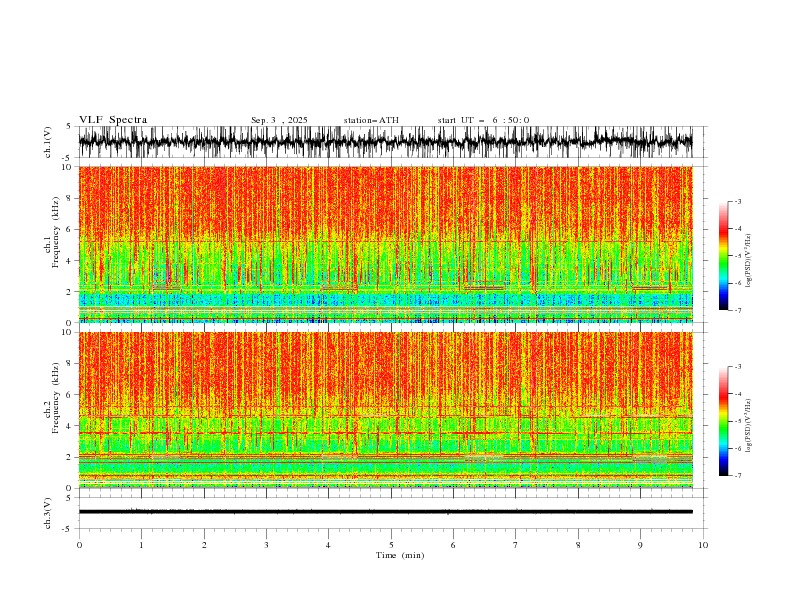Click the log(PSD) label beside ch.1 color bar

coord(749,261)
